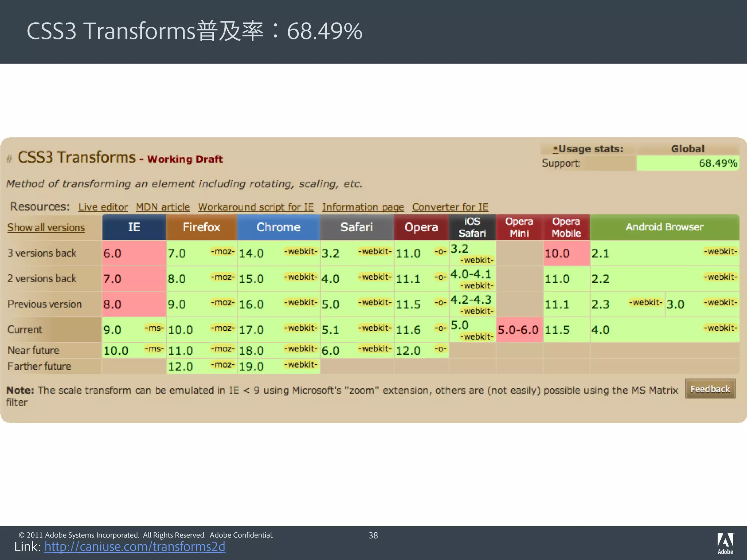Click the Safari 3.2 -webkit- cell

pos(357,253)
